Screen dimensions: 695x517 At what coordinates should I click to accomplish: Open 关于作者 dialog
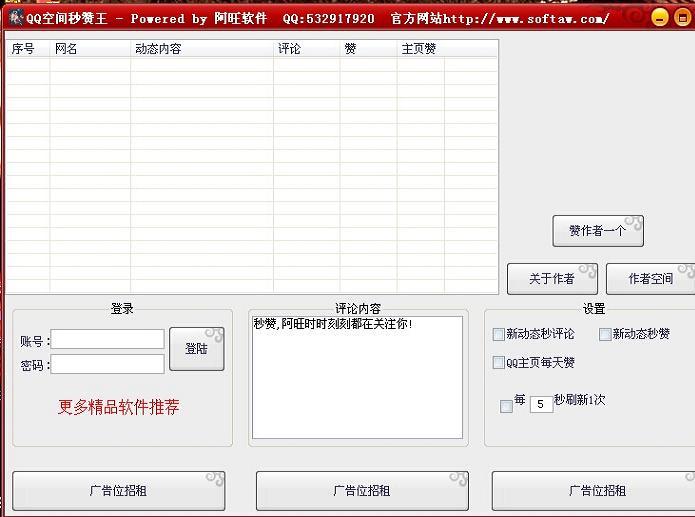(x=552, y=279)
